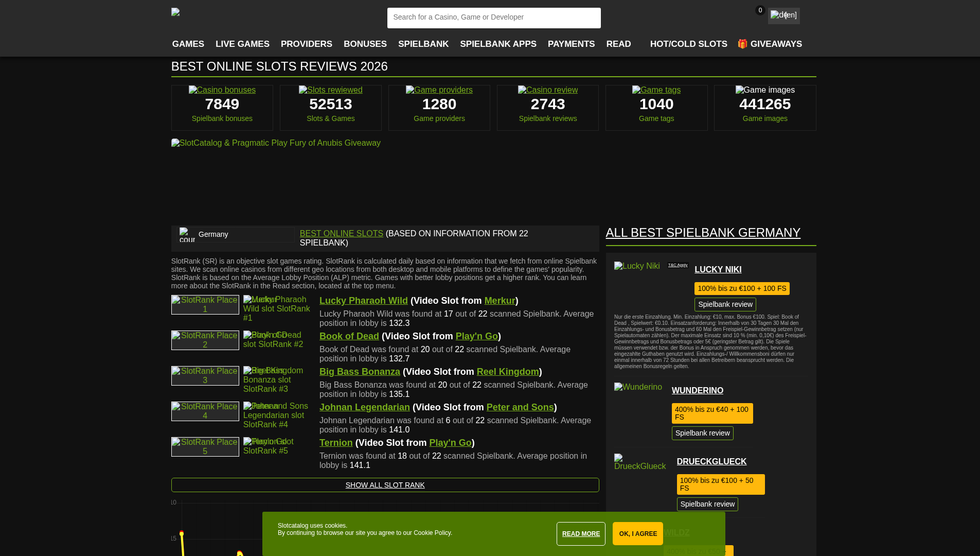Image resolution: width=980 pixels, height=556 pixels.
Task: Open the Book of Dead slot thumbnail
Action: [277, 340]
